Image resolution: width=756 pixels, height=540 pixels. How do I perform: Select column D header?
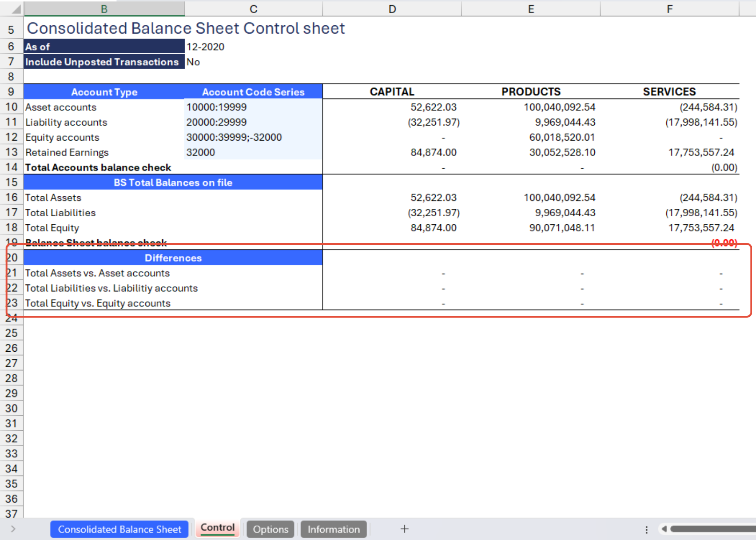pyautogui.click(x=392, y=9)
